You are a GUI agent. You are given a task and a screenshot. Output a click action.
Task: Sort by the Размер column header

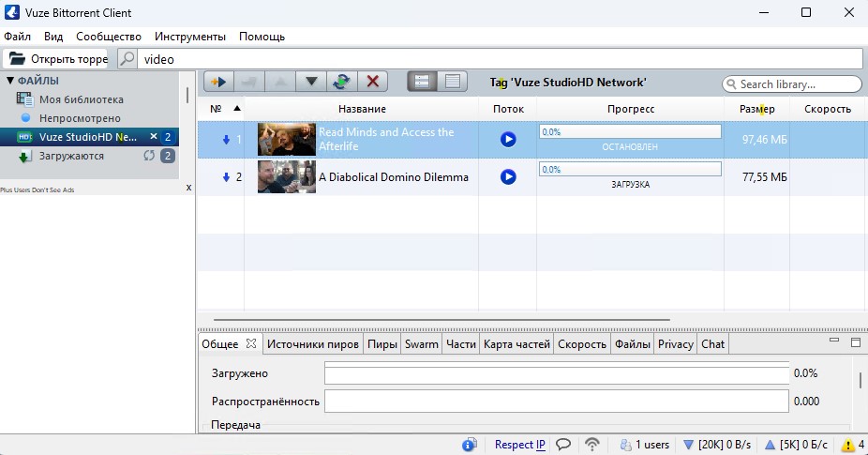click(x=756, y=109)
